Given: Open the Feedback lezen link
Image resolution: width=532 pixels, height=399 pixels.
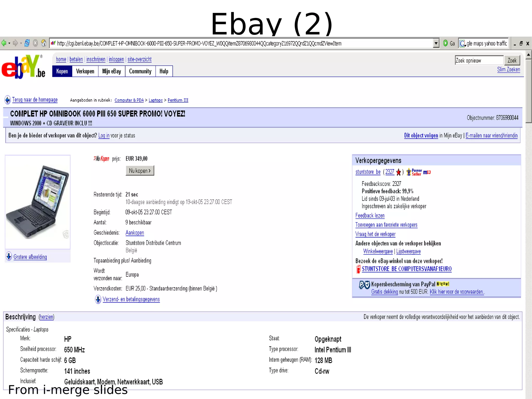Looking at the screenshot, I should click(x=370, y=215).
